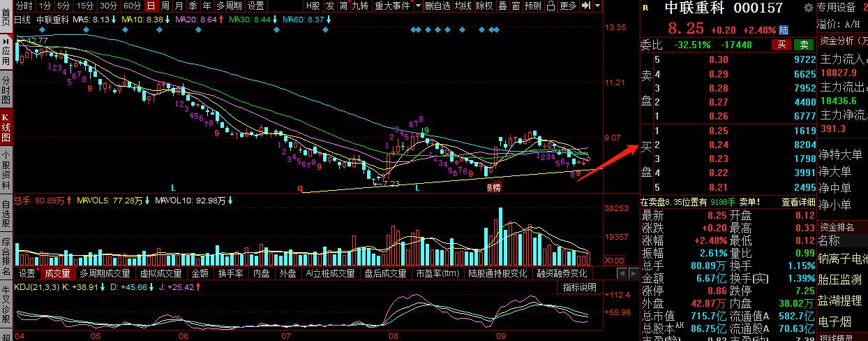Open the 个股资料 sidebar tab
The image size is (868, 341).
[x=6, y=168]
